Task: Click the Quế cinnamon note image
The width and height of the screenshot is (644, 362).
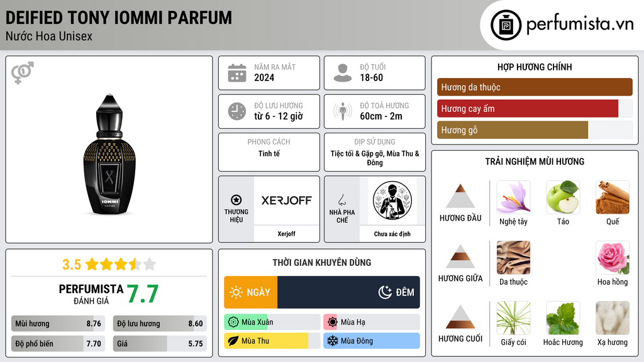Action: [613, 197]
